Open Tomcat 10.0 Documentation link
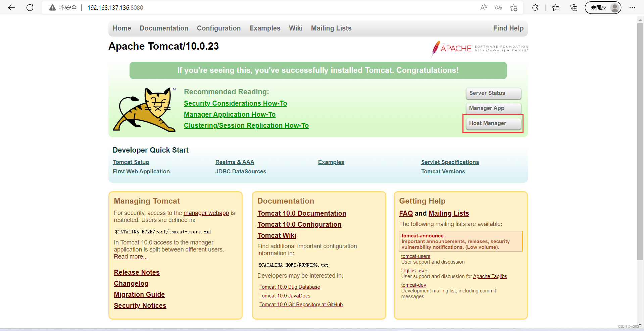The width and height of the screenshot is (644, 331). 302,213
